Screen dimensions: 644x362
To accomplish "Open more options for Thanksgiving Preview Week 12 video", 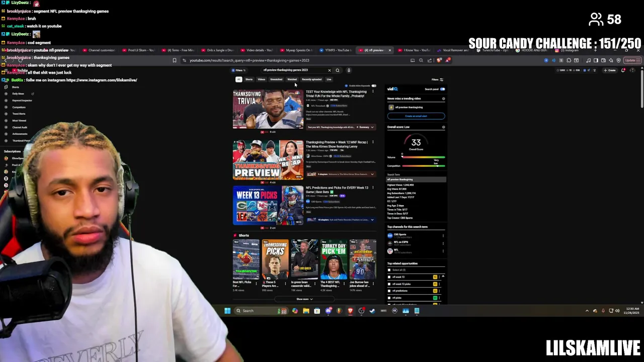I will tap(373, 142).
